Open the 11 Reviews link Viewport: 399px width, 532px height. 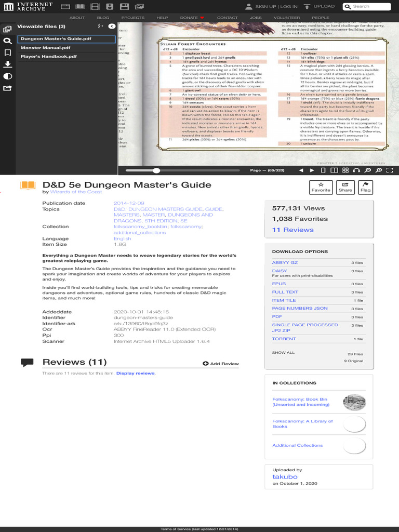tap(293, 230)
